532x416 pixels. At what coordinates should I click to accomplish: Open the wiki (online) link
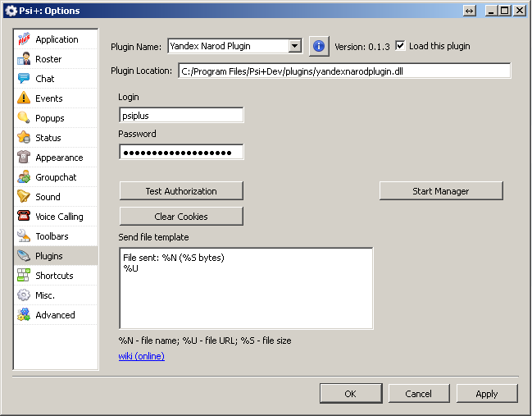[141, 356]
